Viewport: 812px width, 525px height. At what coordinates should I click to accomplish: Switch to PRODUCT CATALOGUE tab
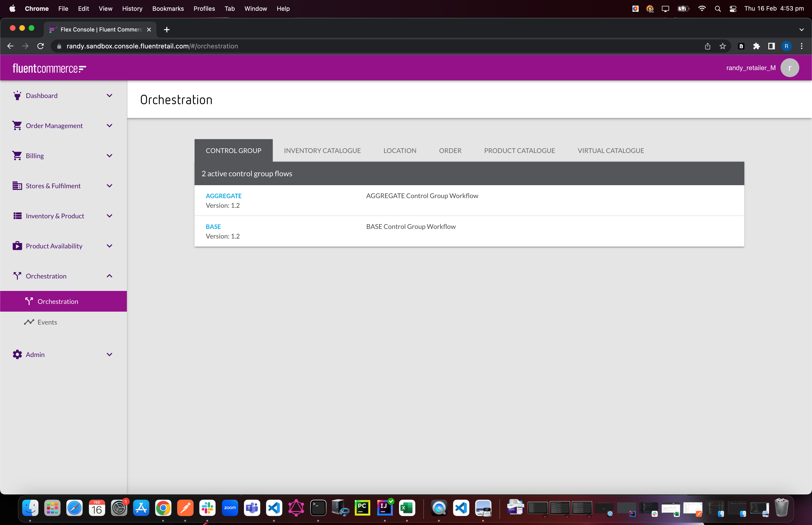[519, 150]
